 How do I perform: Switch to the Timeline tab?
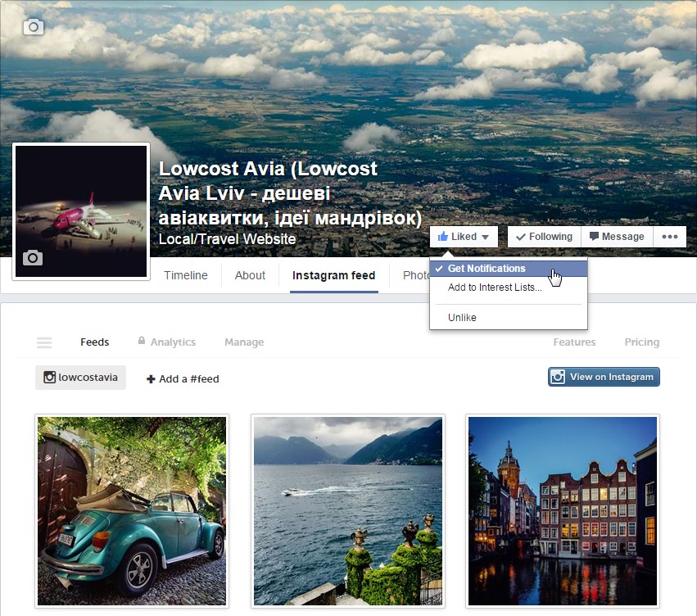[x=186, y=275]
